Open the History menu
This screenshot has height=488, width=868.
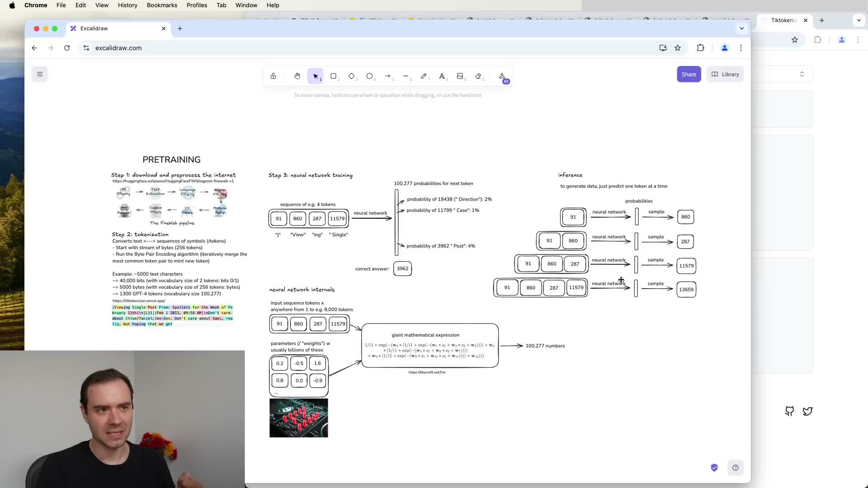point(127,5)
